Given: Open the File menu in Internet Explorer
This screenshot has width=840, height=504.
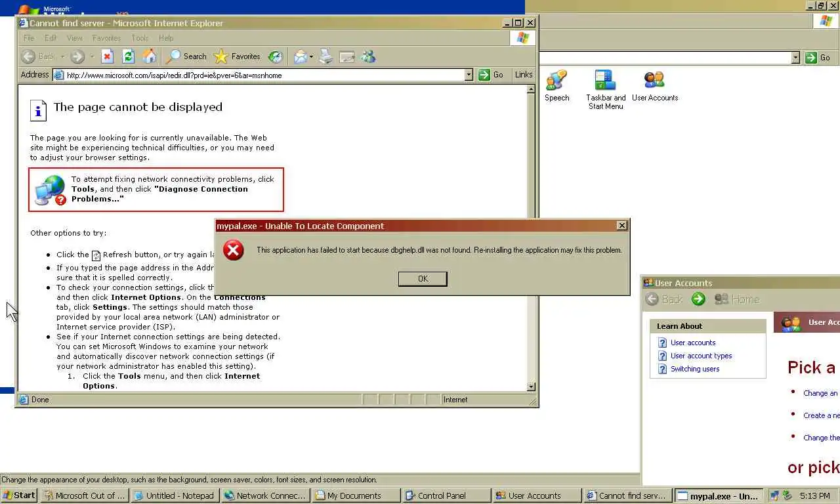Looking at the screenshot, I should coord(29,38).
